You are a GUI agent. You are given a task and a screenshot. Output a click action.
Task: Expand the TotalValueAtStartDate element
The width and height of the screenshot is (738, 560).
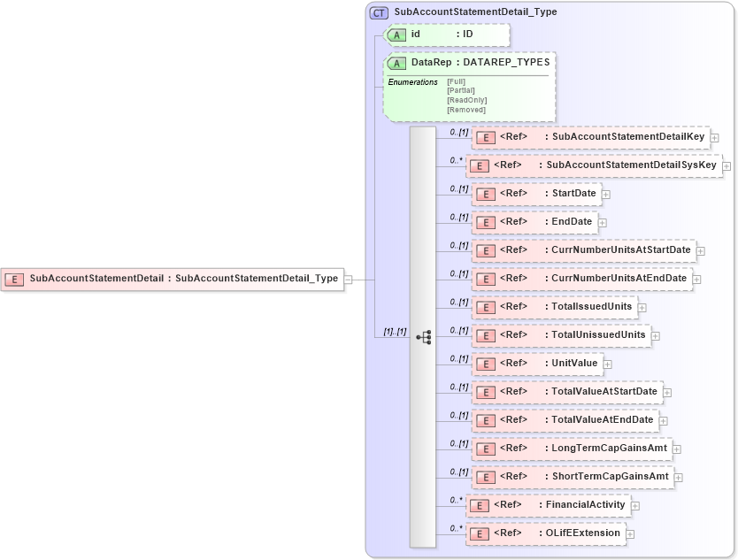point(666,392)
